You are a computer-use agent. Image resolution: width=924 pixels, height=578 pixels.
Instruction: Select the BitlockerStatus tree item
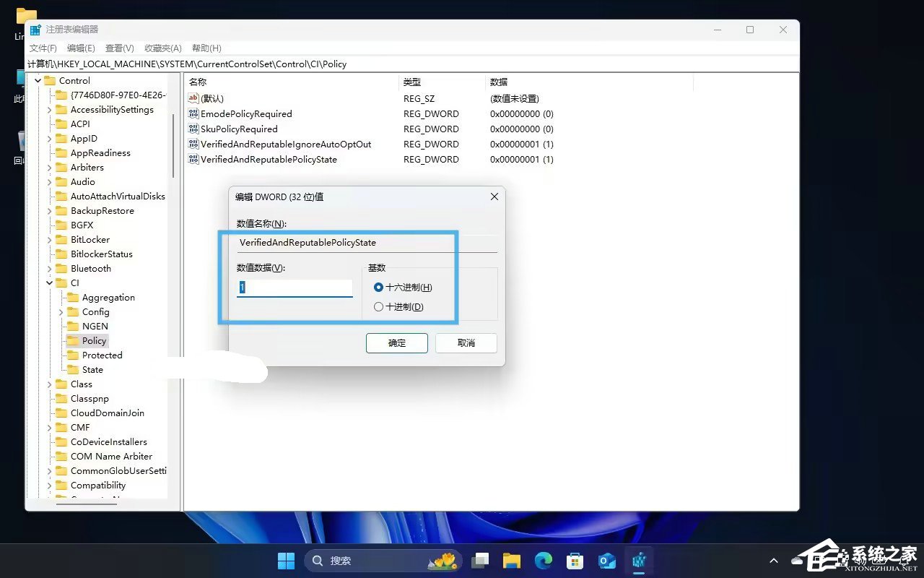click(x=102, y=254)
